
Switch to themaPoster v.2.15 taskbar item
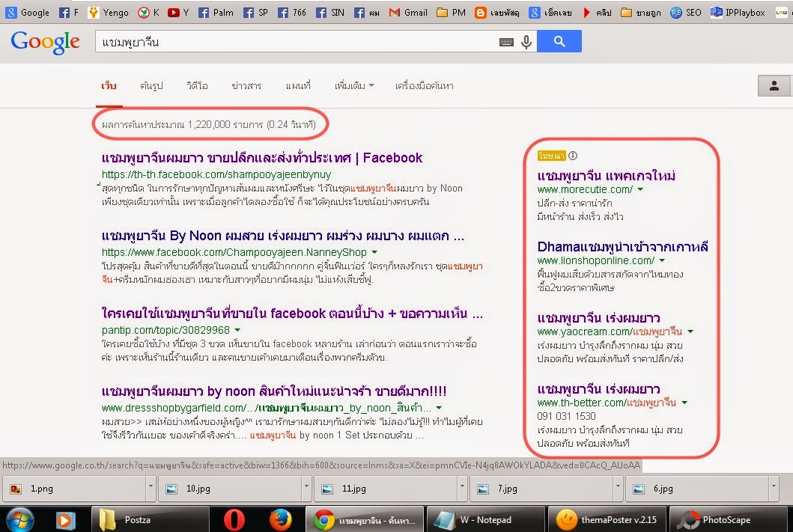(x=607, y=520)
